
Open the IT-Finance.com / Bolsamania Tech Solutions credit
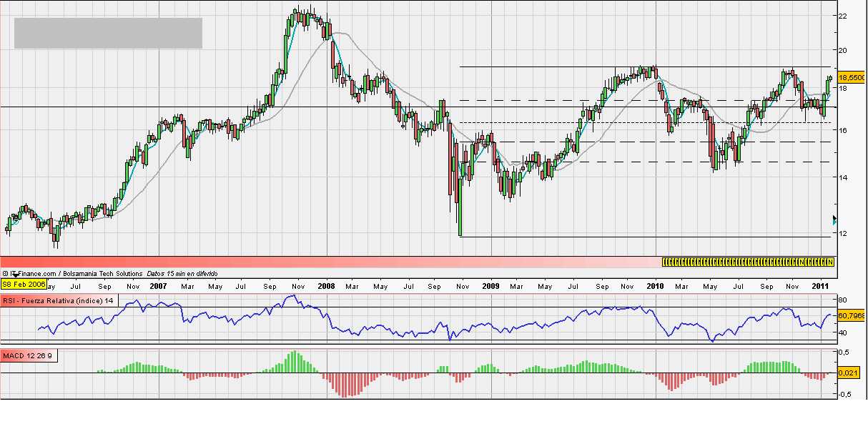72,273
